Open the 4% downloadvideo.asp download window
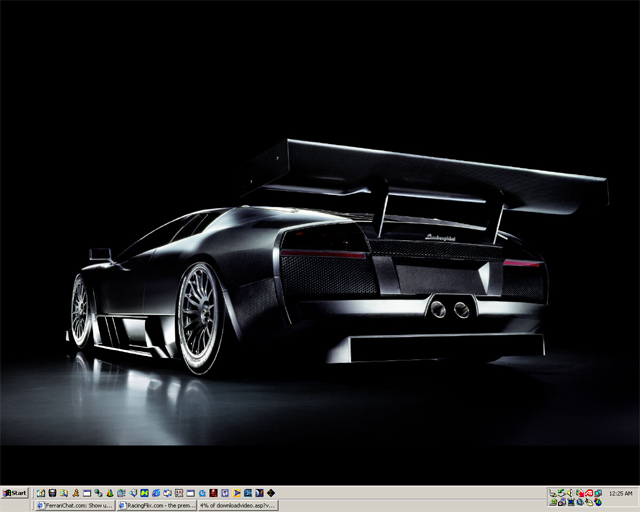This screenshot has height=512, width=640. [238, 505]
